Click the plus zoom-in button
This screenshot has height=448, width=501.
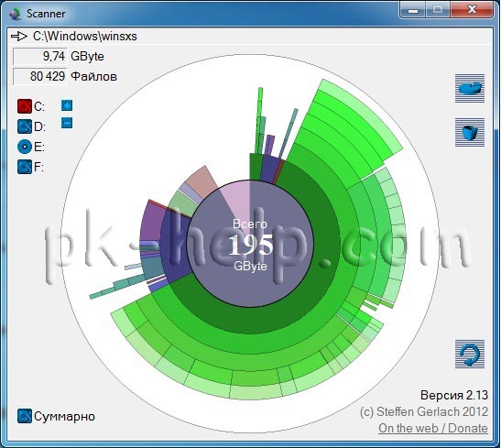pos(67,105)
